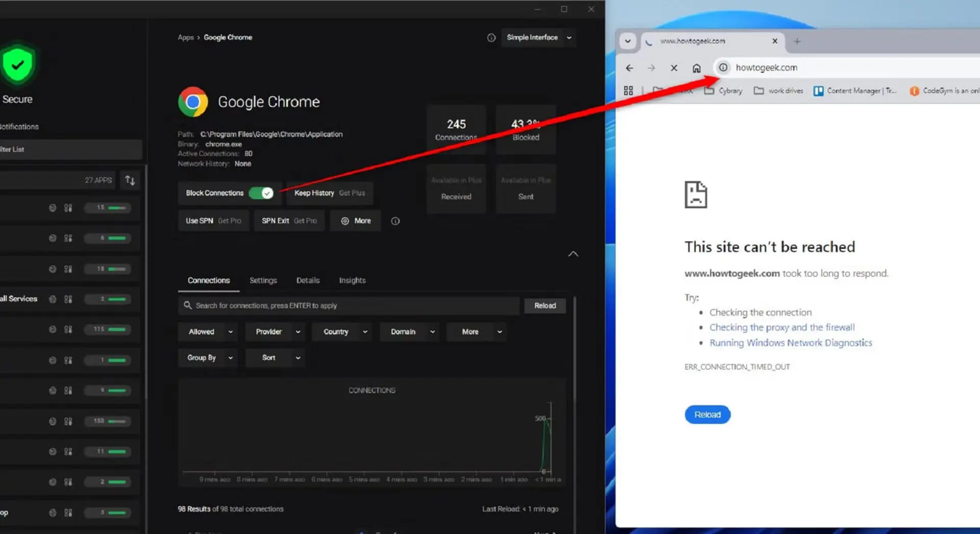Switch to the Insights tab
The image size is (980, 534).
[352, 281]
